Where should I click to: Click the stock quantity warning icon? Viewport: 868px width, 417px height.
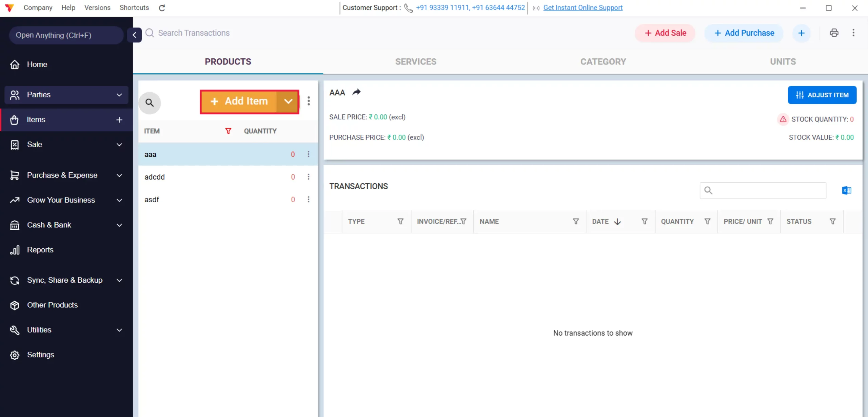click(783, 119)
